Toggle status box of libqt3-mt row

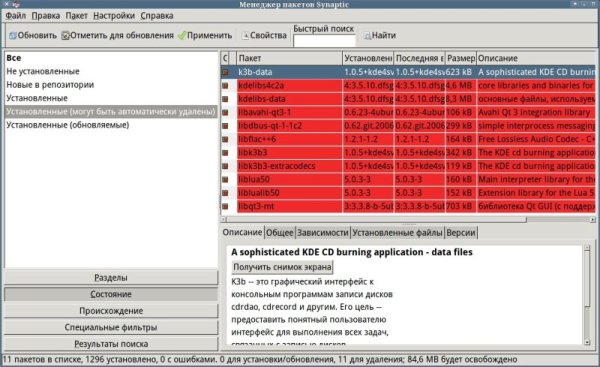pos(225,206)
